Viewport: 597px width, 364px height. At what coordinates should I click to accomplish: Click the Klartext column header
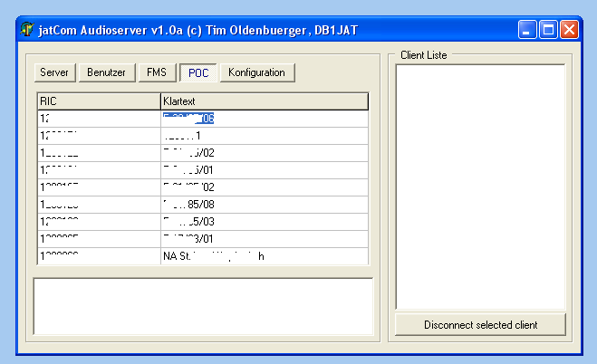[264, 101]
